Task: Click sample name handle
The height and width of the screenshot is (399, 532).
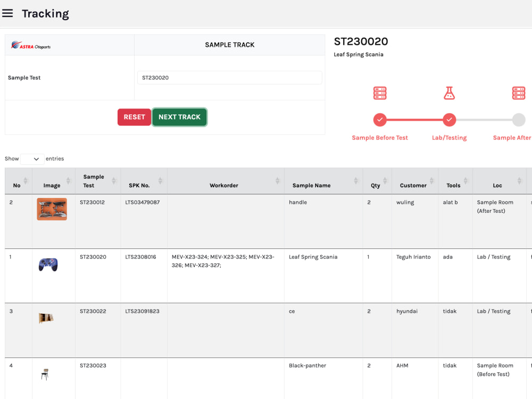Action: coord(298,202)
